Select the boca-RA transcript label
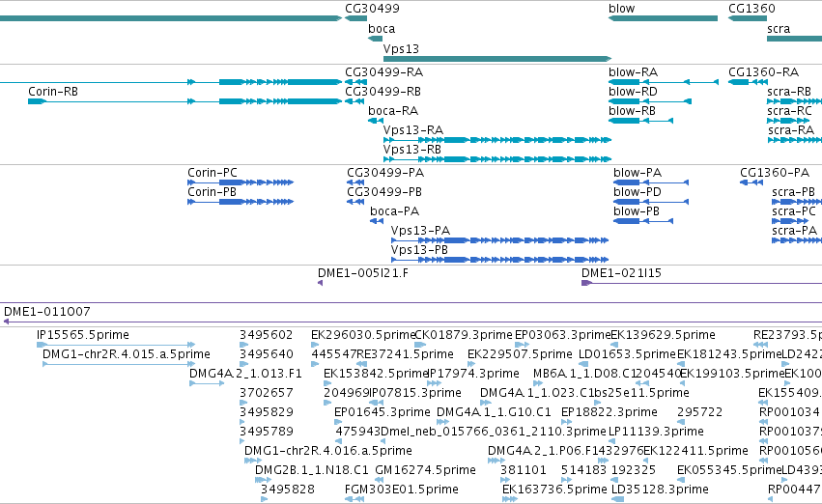822x504 pixels. [x=393, y=111]
